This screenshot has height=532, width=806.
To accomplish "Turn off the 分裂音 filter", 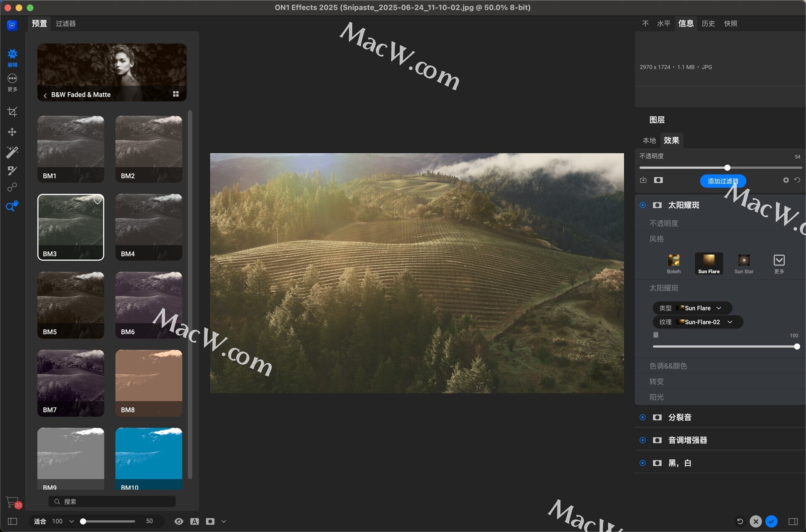I will tap(643, 417).
